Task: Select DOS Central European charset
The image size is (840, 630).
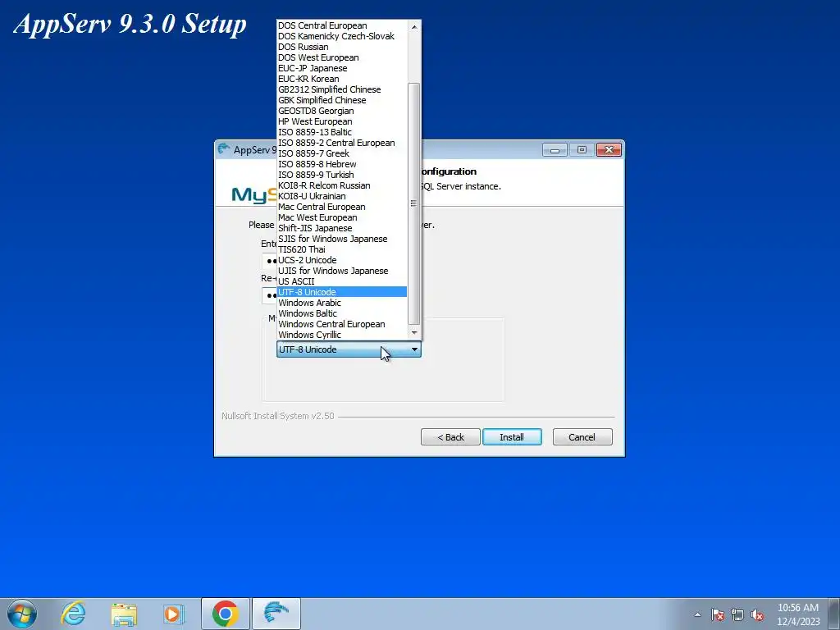Action: pos(342,25)
